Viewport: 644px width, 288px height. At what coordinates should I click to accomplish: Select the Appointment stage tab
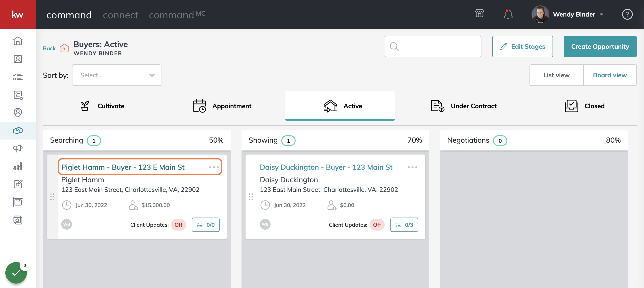[222, 106]
